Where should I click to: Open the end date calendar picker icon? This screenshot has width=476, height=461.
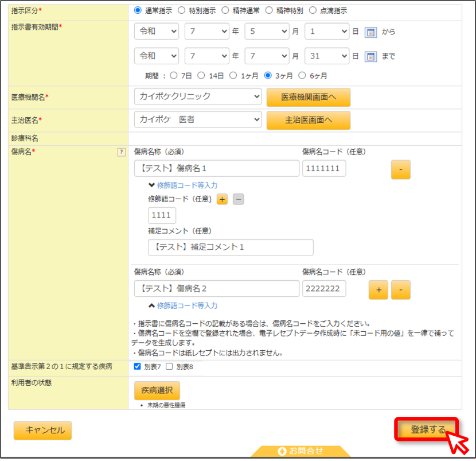coord(370,56)
